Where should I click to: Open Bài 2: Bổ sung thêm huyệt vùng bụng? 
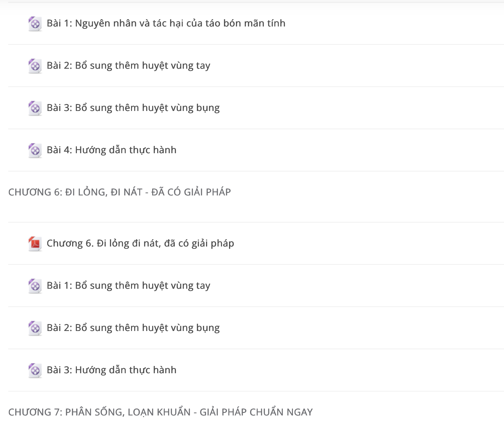(133, 328)
